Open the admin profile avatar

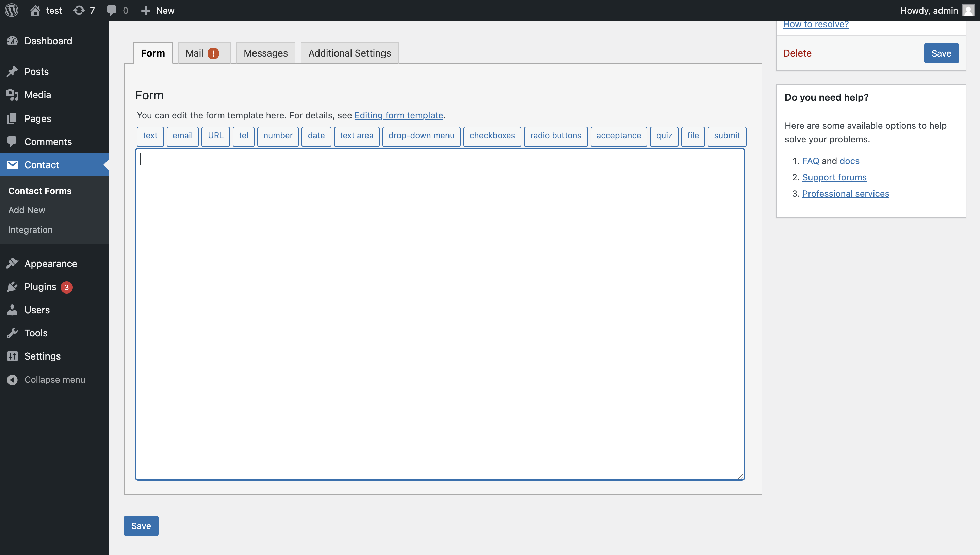pyautogui.click(x=968, y=10)
